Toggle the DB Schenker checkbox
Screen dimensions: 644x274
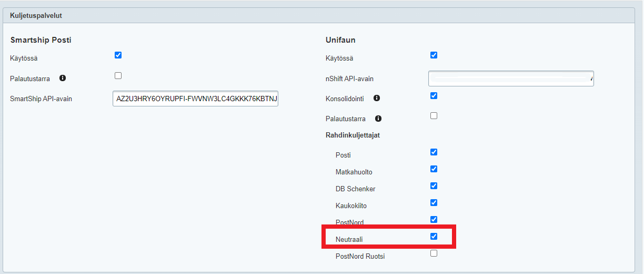point(434,186)
